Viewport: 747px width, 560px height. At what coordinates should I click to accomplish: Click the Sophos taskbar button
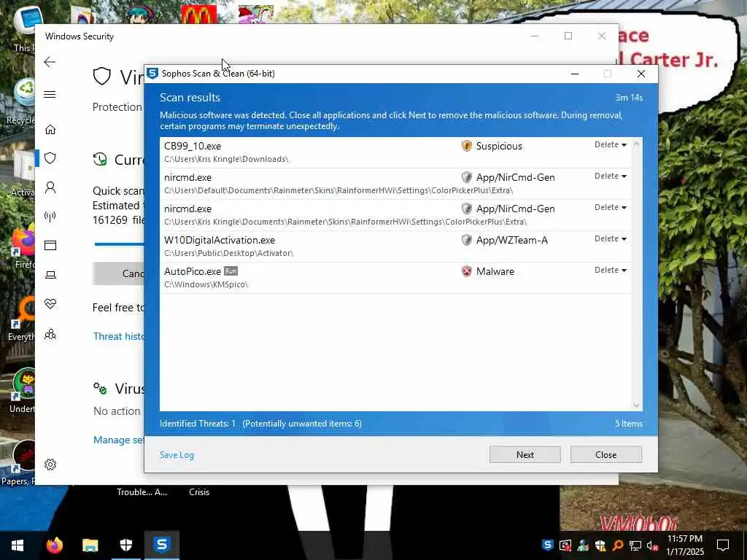(x=162, y=545)
